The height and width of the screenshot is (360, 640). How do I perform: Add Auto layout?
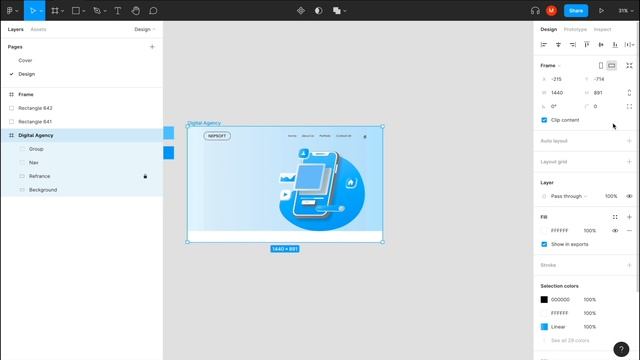pos(629,141)
